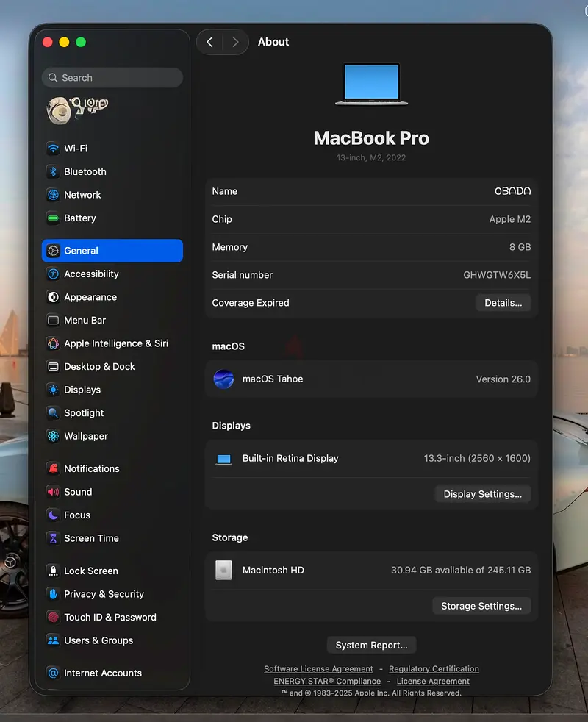The width and height of the screenshot is (588, 722).
Task: Open coverage Details... button
Action: (x=503, y=303)
